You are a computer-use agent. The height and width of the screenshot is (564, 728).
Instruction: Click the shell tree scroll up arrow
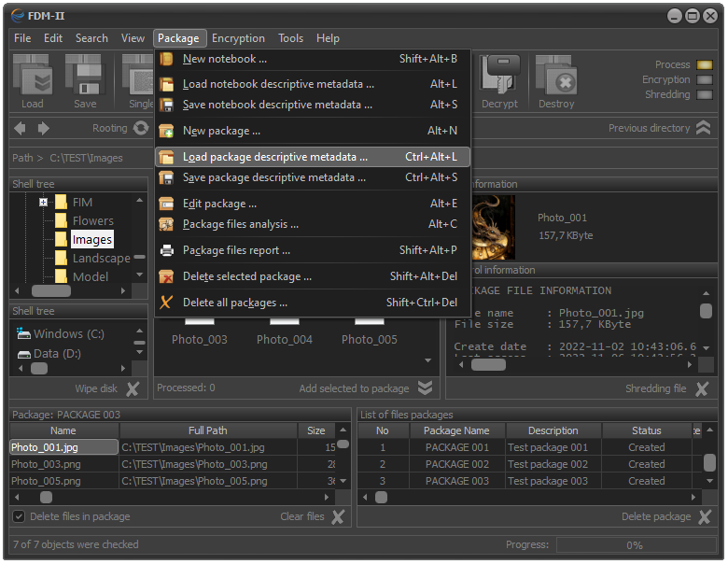click(140, 200)
